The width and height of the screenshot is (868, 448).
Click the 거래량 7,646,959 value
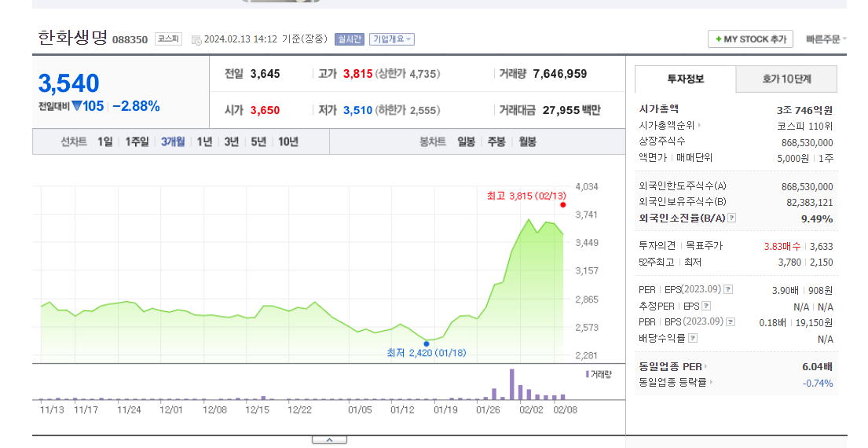click(559, 74)
